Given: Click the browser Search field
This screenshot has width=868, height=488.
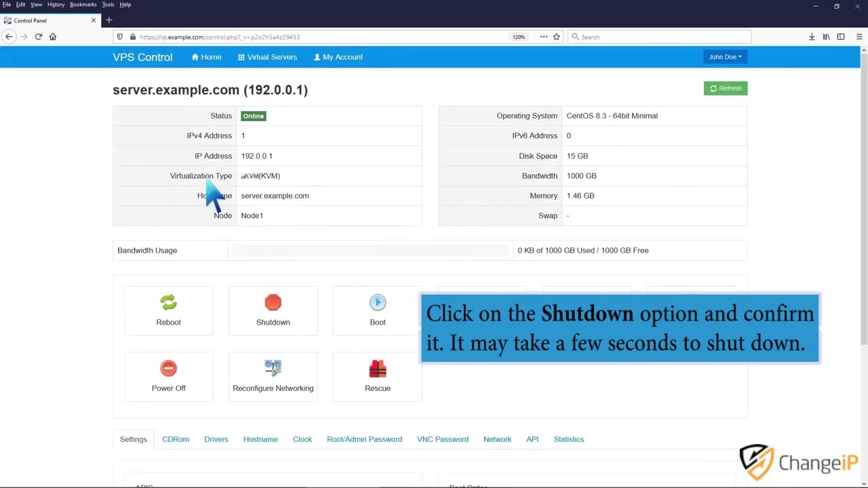Looking at the screenshot, I should tap(659, 37).
